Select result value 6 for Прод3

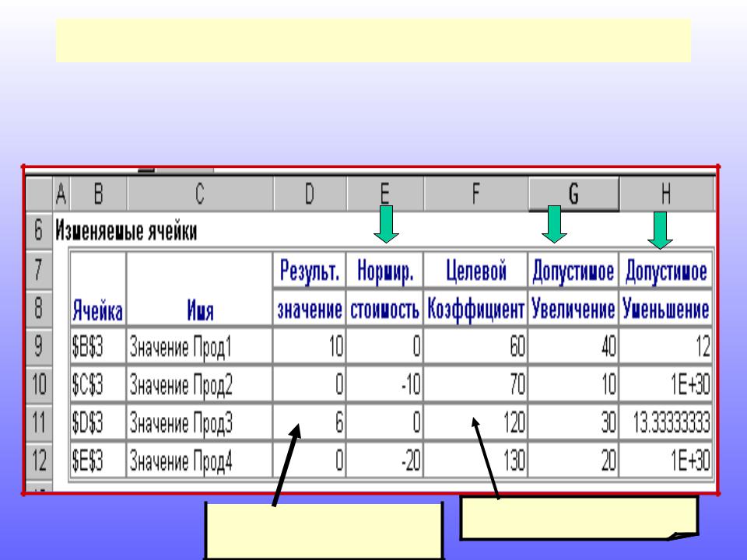(x=310, y=422)
